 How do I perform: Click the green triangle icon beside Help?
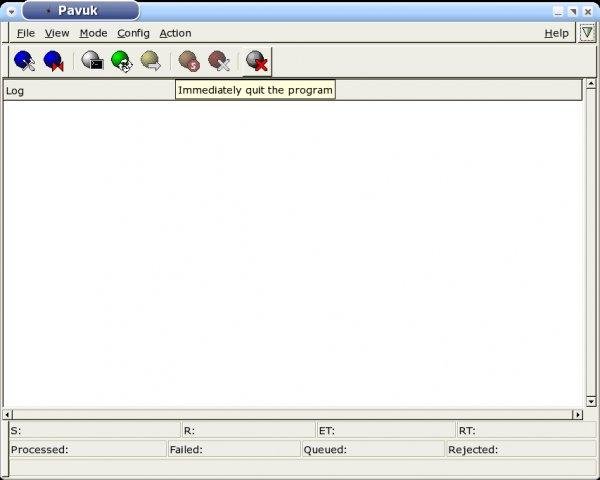pyautogui.click(x=587, y=33)
